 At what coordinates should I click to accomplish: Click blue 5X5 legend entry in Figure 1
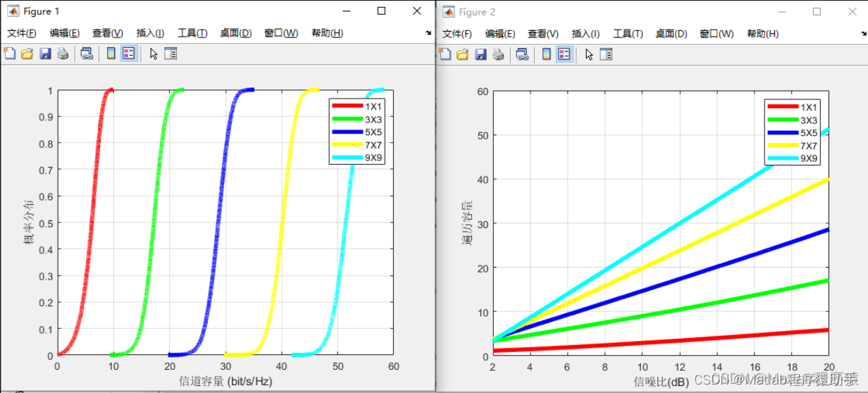point(357,132)
